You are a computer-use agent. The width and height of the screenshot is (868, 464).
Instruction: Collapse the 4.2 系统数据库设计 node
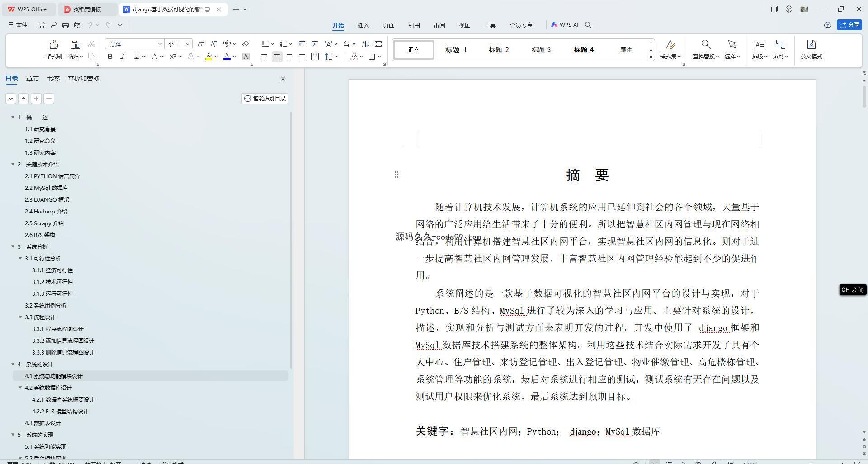tap(20, 388)
